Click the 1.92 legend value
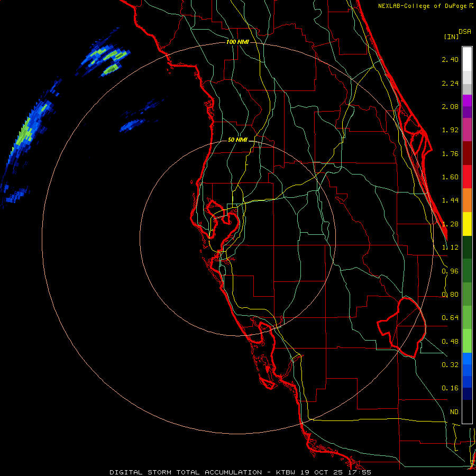The width and height of the screenshot is (476, 476). click(450, 130)
